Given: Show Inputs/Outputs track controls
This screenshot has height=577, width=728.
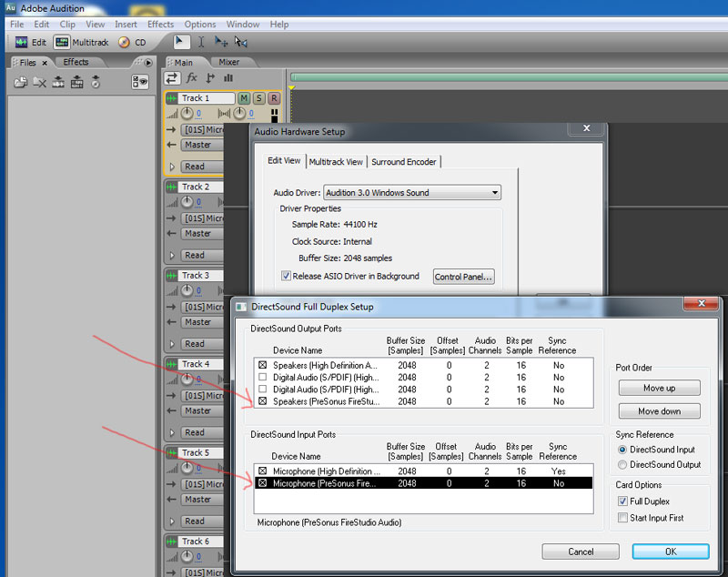Looking at the screenshot, I should (x=172, y=78).
